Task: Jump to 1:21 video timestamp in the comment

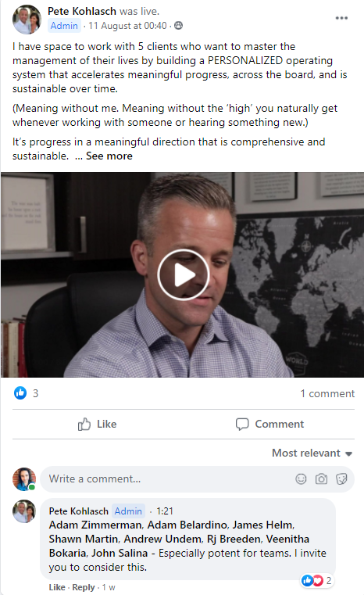Action: pyautogui.click(x=165, y=511)
